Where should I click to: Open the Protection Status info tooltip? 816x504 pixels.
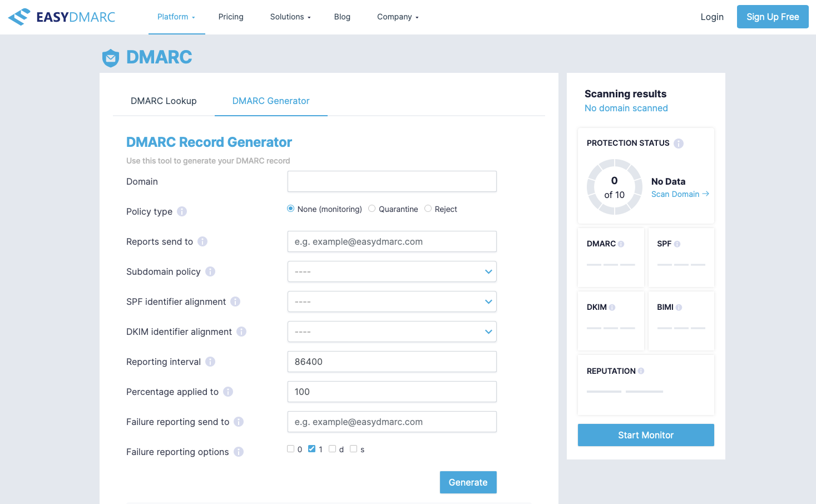(679, 143)
